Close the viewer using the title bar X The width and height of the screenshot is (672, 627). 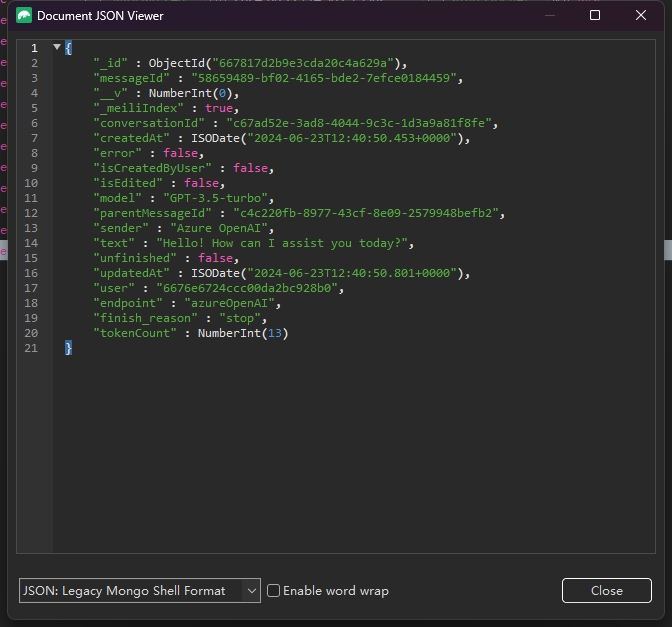(x=641, y=16)
